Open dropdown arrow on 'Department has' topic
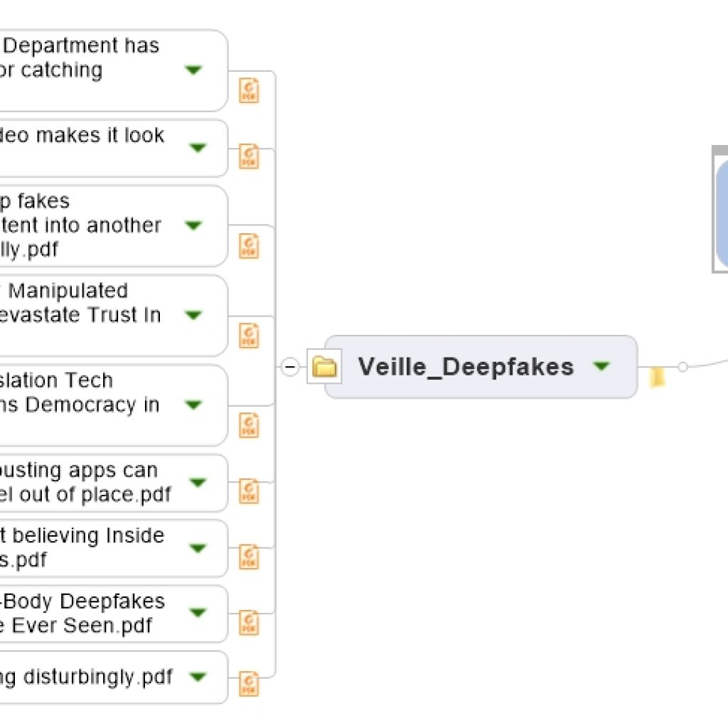The image size is (728, 728). point(193,70)
